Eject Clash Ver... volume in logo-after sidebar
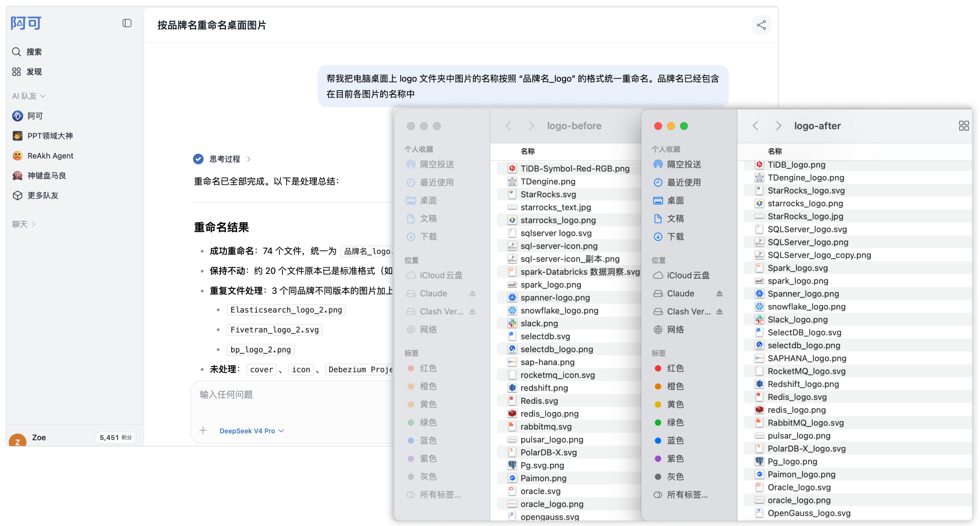This screenshot has width=980, height=526. coord(719,311)
